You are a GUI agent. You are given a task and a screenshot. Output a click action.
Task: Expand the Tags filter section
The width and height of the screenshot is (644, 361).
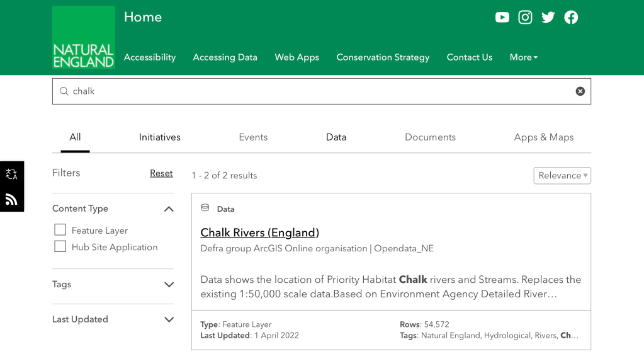tap(169, 285)
